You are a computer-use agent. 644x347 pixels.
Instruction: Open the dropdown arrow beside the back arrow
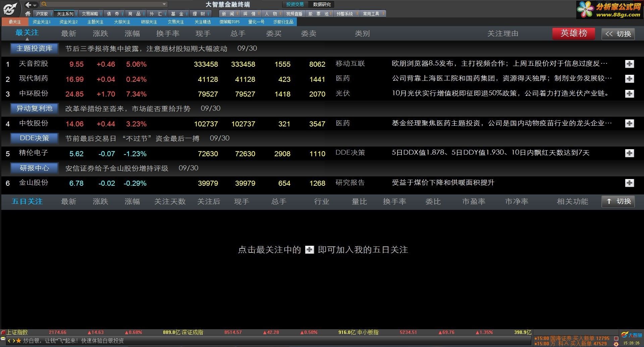point(35,5)
